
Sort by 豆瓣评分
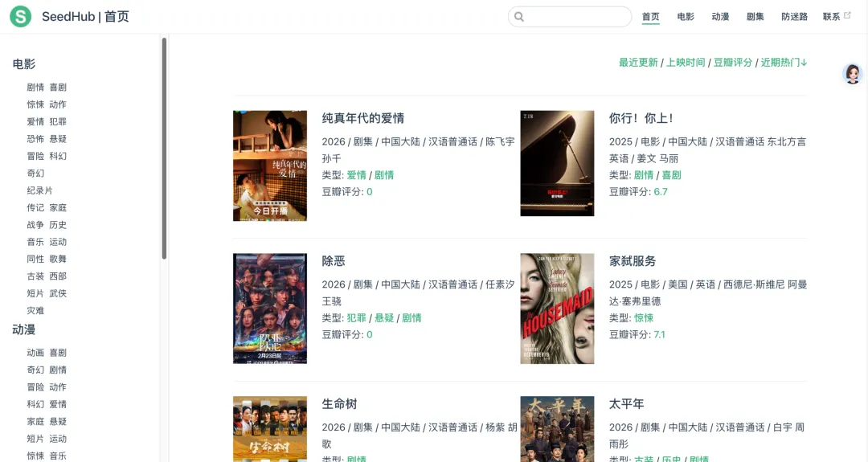pos(733,63)
